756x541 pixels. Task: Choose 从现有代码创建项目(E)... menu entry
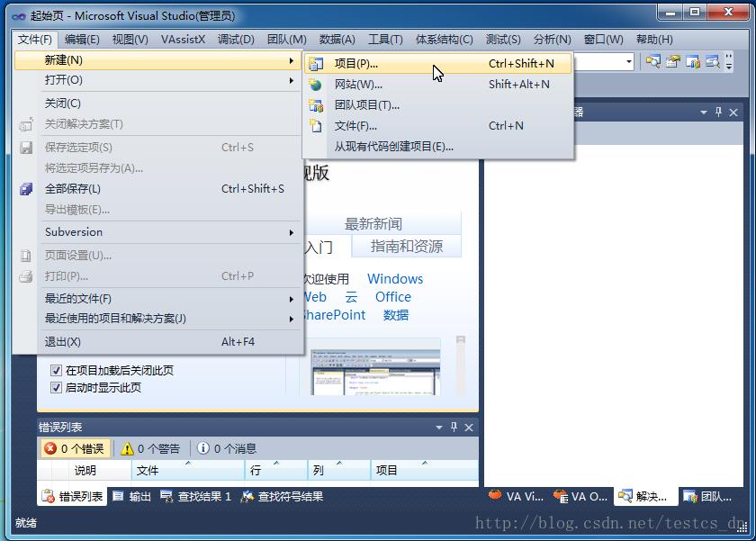tap(437, 147)
